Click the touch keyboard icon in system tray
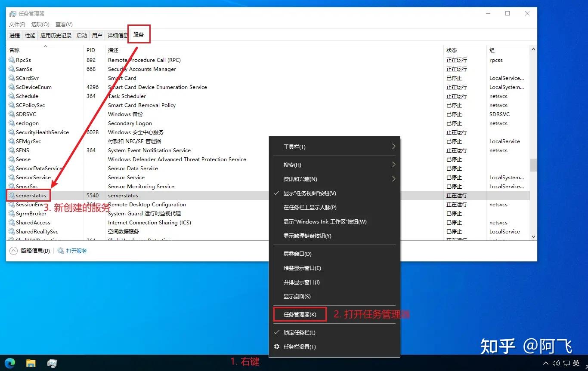 click(566, 363)
